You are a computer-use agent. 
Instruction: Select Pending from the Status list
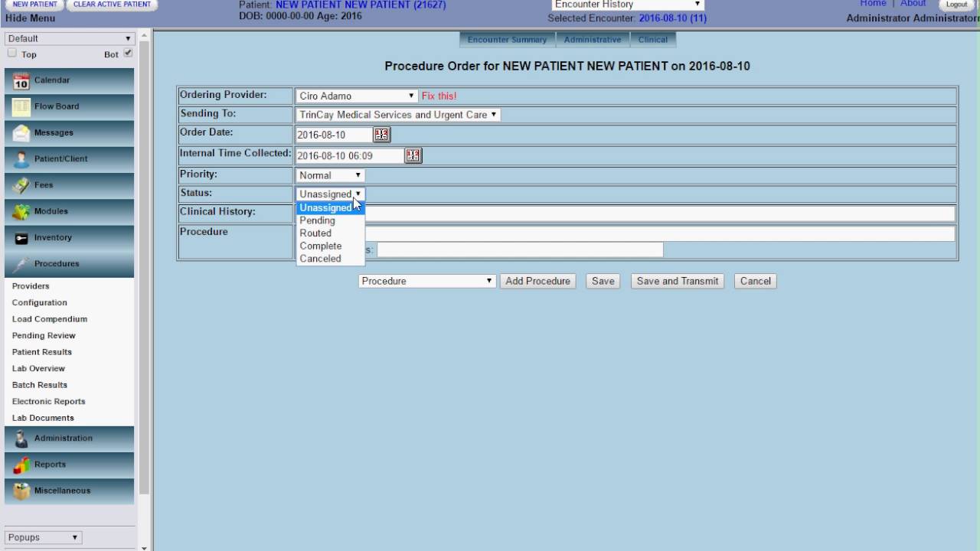(x=330, y=220)
